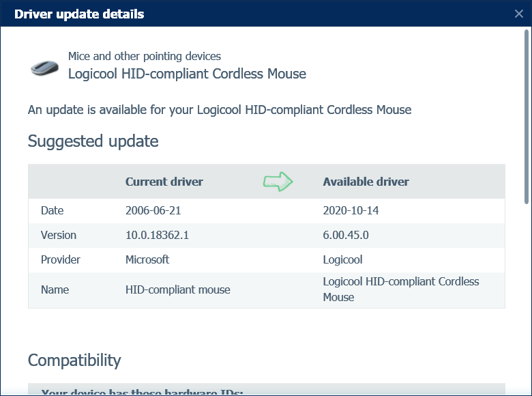Click the current driver date 2006-06-21
Screen dimensions: 532x396
click(153, 210)
